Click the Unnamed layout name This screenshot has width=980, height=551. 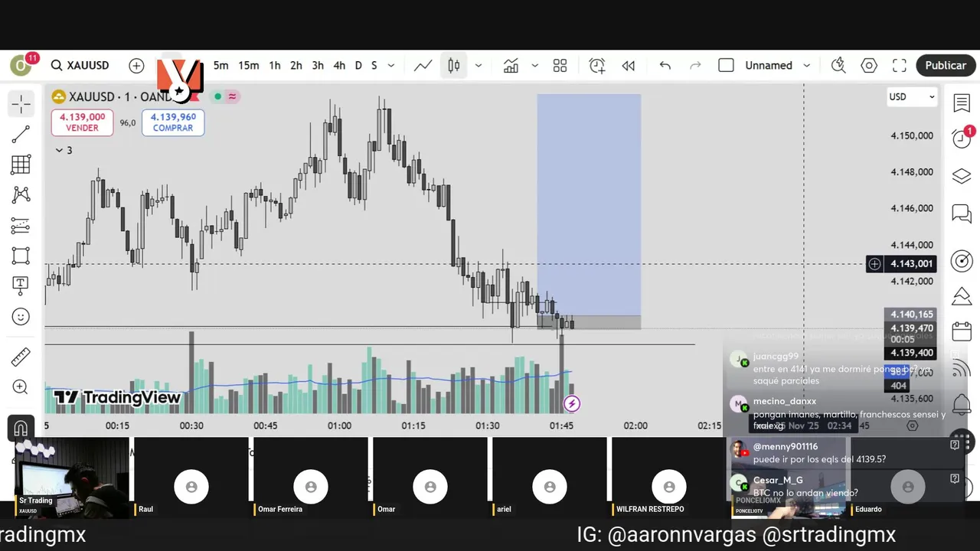(x=769, y=66)
